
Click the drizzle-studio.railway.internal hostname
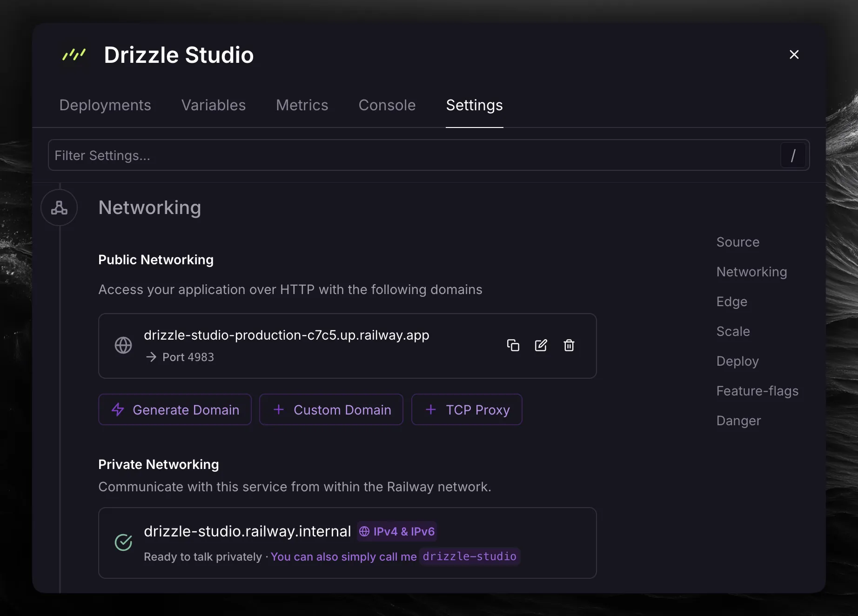point(248,531)
